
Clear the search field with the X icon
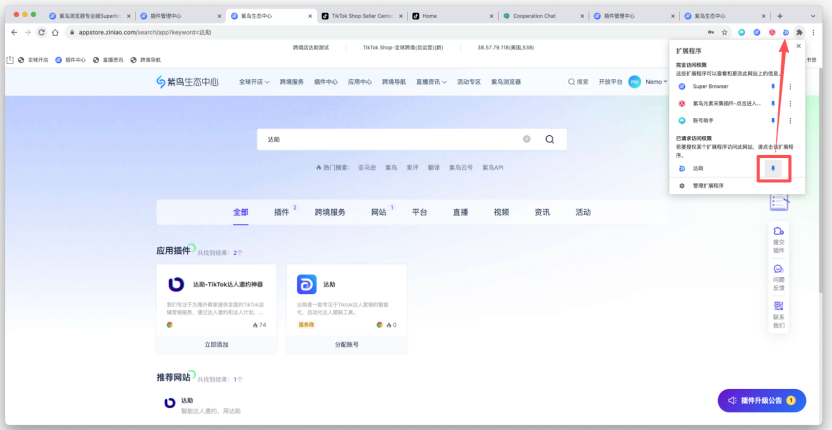527,140
